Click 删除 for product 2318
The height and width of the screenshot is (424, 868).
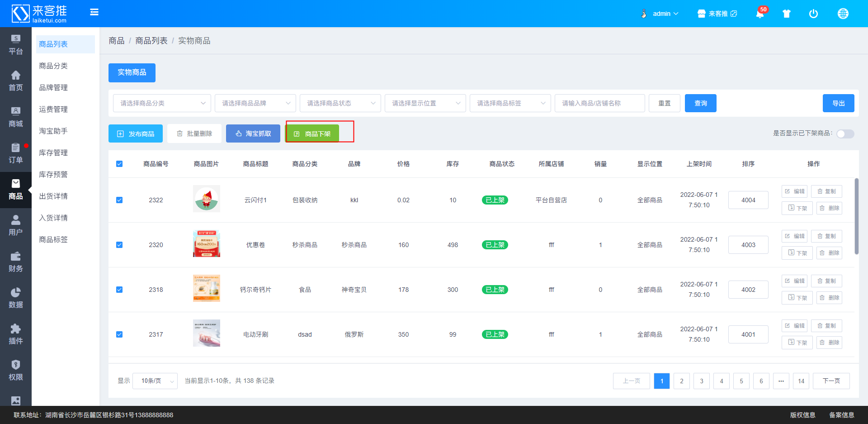pyautogui.click(x=829, y=298)
